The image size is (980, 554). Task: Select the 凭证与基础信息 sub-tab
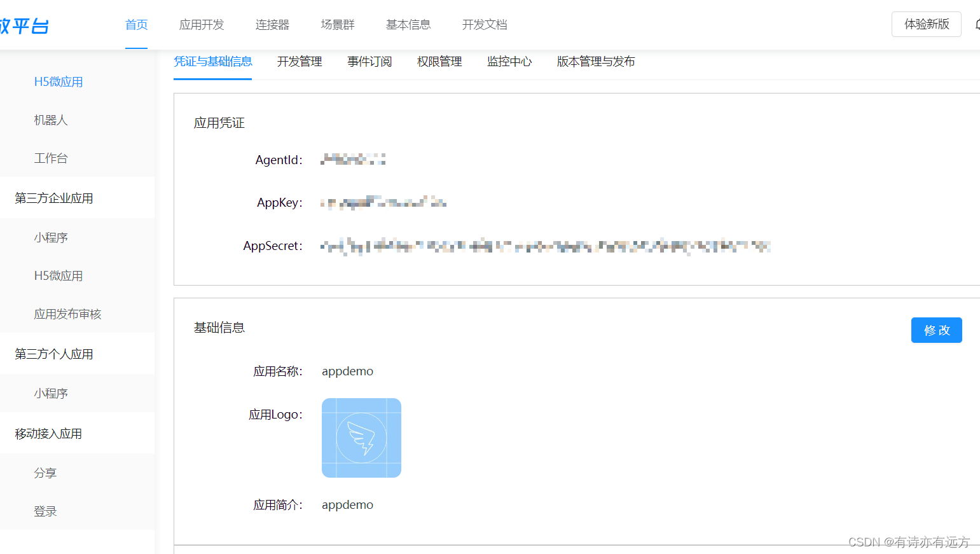pyautogui.click(x=213, y=62)
